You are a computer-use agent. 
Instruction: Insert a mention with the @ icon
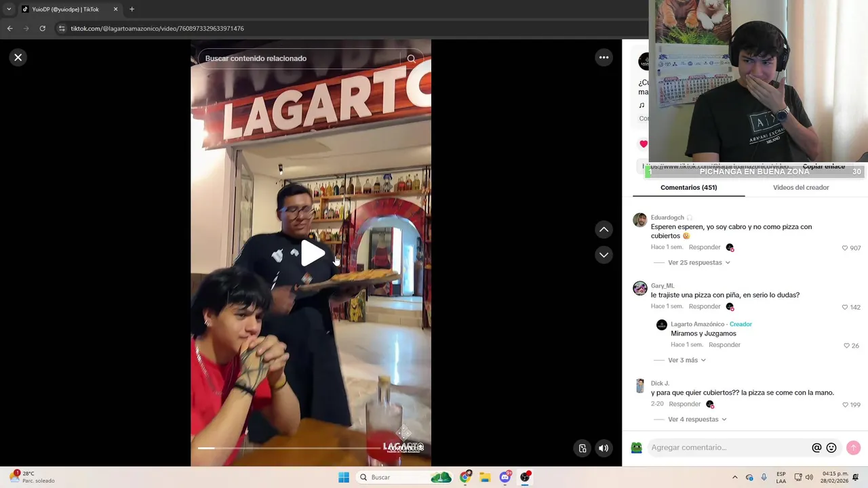click(816, 447)
